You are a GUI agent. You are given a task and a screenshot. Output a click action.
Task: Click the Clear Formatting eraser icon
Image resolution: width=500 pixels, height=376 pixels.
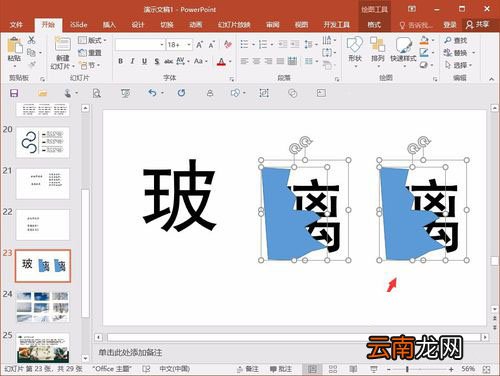pos(228,44)
